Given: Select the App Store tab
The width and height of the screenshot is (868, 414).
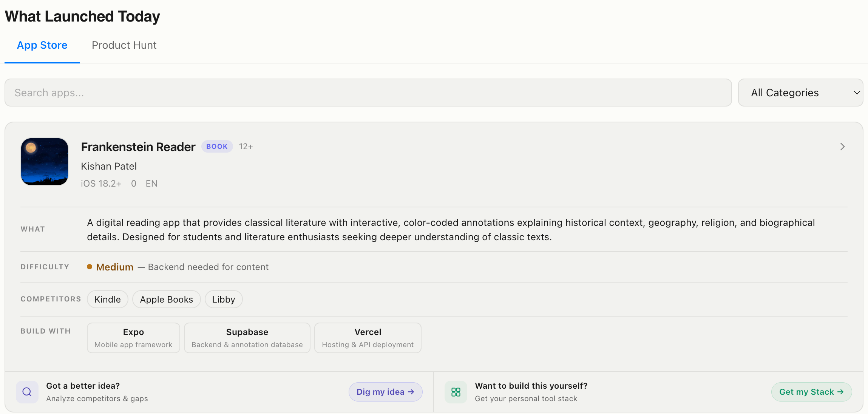Looking at the screenshot, I should point(42,45).
